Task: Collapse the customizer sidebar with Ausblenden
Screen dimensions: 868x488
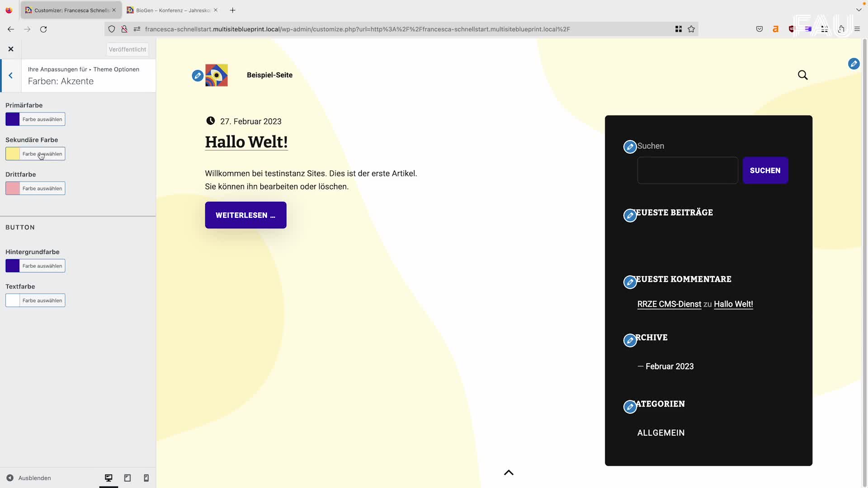Action: coord(29,478)
